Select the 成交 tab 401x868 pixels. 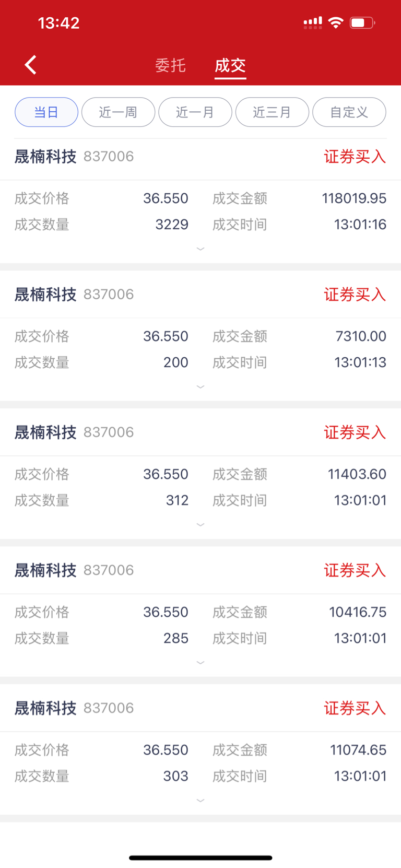tap(230, 65)
